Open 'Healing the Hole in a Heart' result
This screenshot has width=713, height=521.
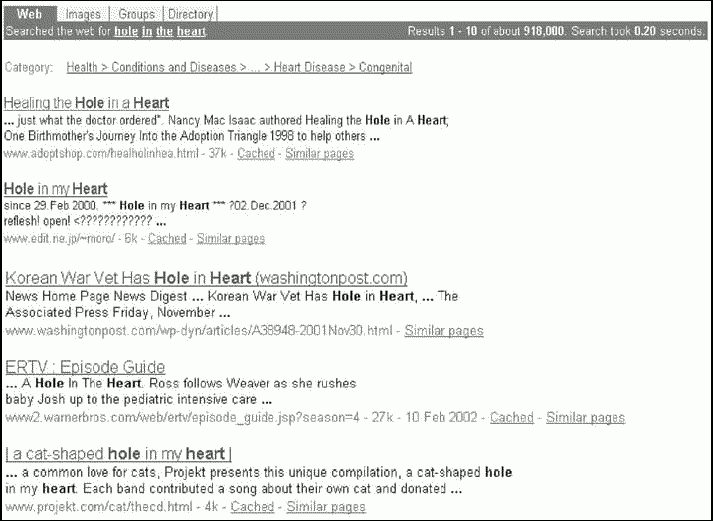tap(87, 103)
